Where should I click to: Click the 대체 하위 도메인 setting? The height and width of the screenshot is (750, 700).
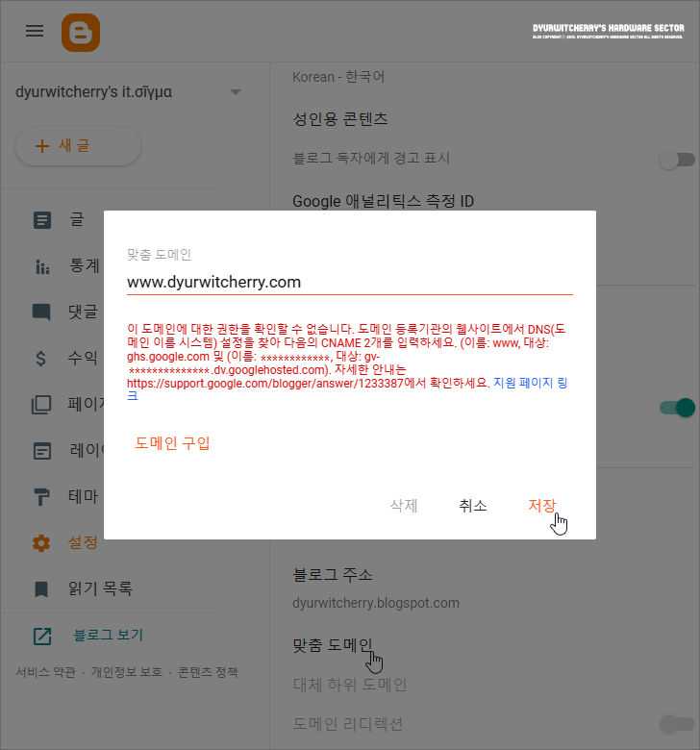click(x=350, y=685)
